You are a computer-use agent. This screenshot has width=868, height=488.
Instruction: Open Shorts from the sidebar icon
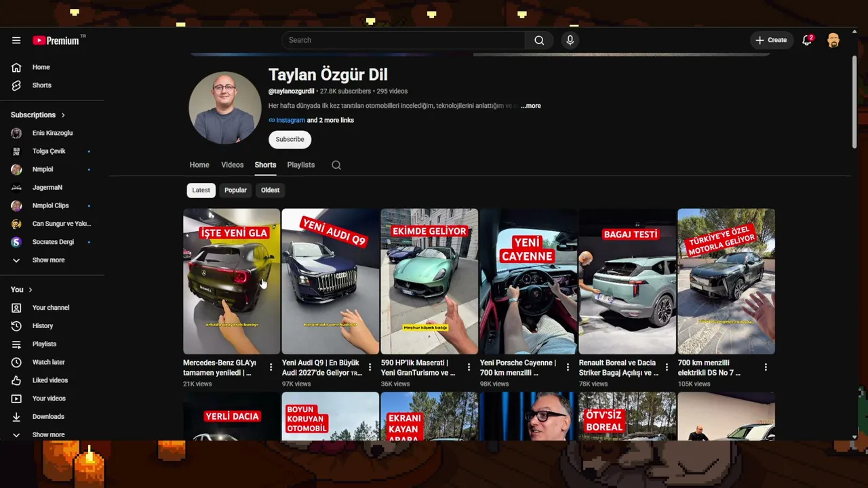(x=16, y=85)
